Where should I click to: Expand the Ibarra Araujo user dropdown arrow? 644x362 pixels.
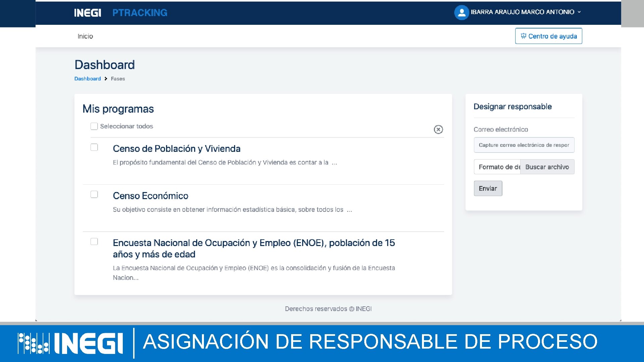579,12
